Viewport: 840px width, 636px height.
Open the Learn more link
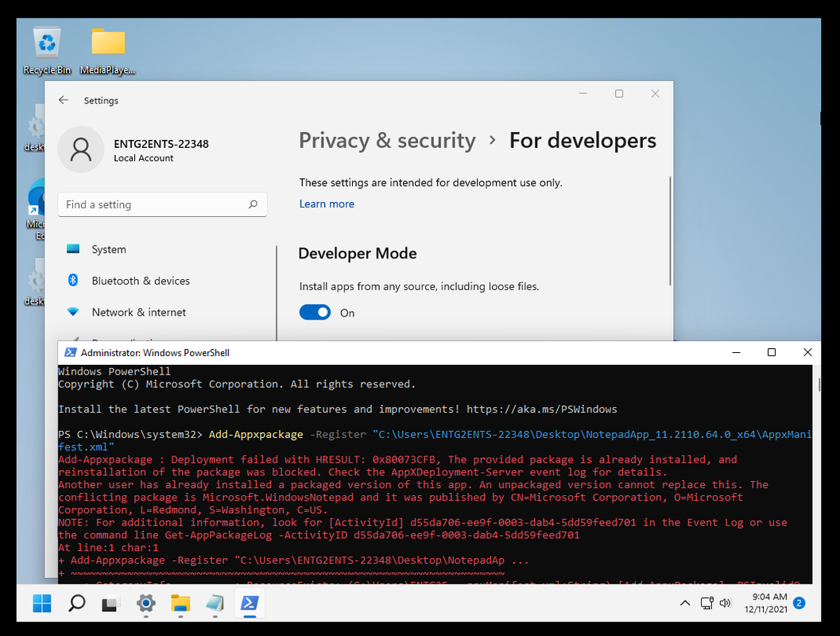tap(327, 204)
